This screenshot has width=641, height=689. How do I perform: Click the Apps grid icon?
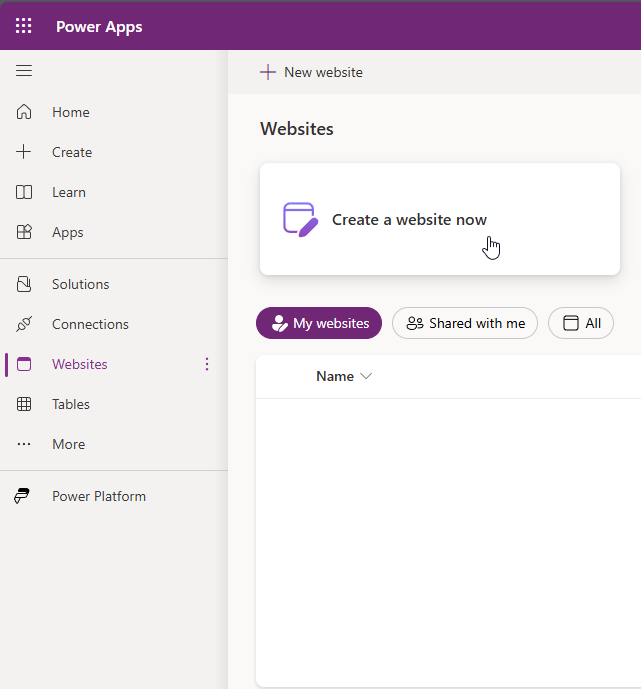pos(24,232)
